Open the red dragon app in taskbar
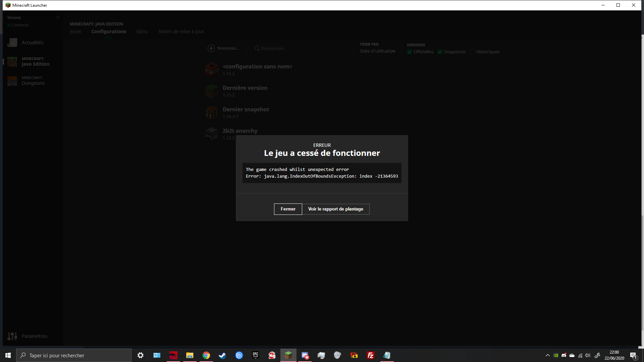 (173, 355)
